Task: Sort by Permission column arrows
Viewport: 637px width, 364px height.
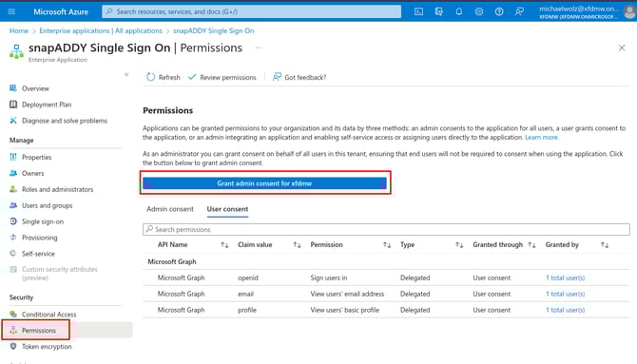Action: (x=387, y=245)
